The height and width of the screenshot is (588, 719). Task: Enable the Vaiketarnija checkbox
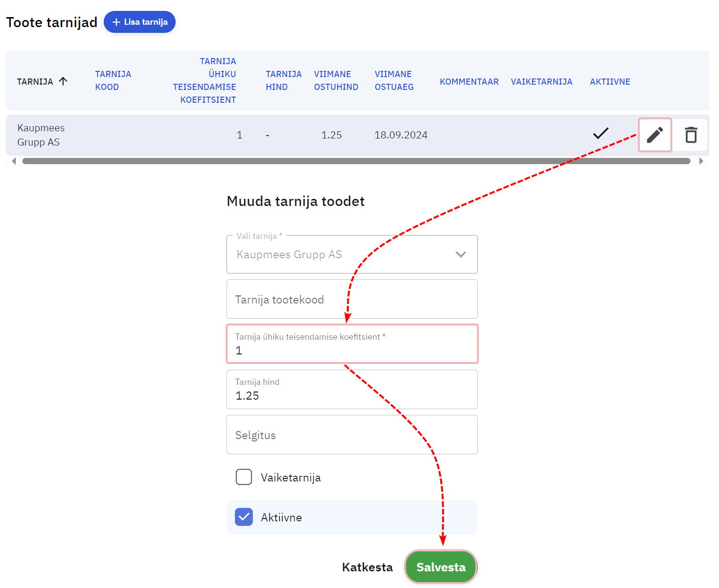point(244,477)
